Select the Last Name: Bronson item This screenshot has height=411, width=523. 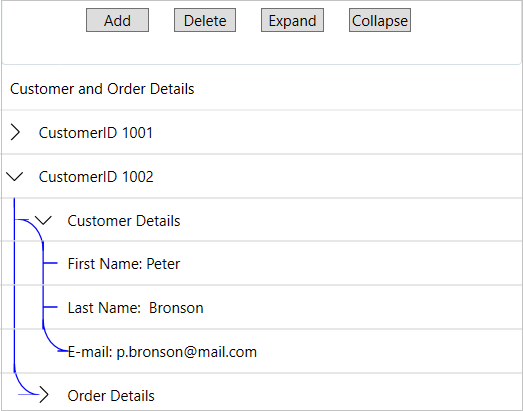[135, 308]
